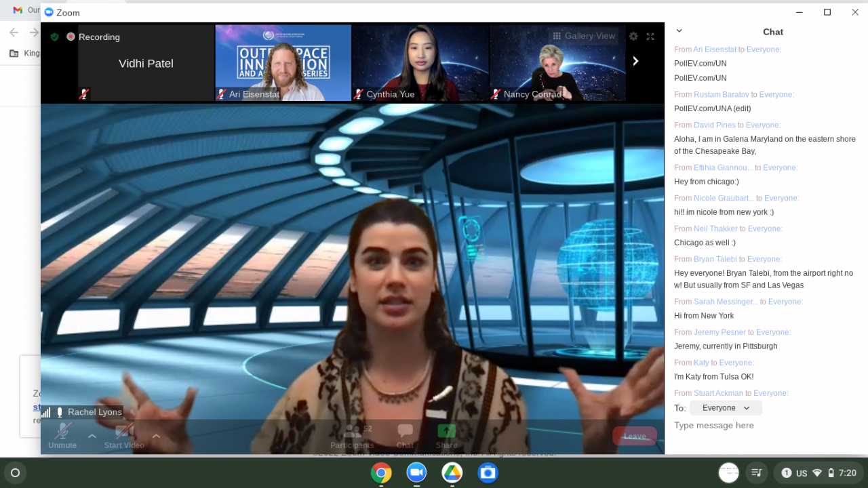Maximize the Zoom window
The height and width of the screenshot is (488, 868).
[x=827, y=12]
